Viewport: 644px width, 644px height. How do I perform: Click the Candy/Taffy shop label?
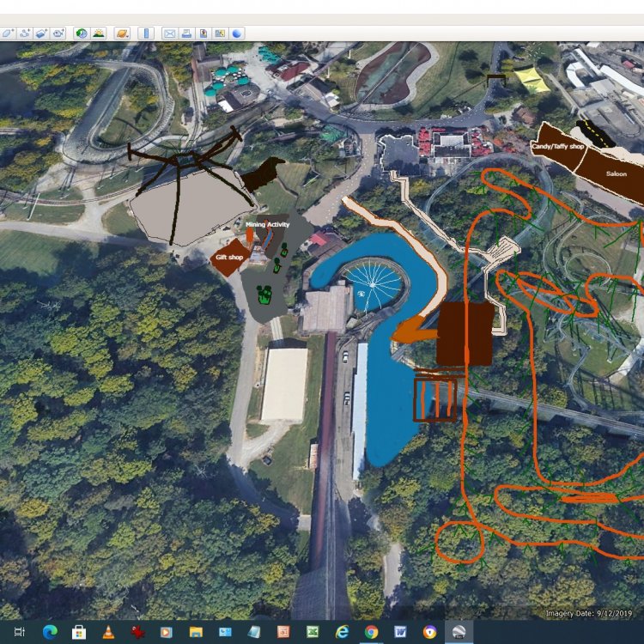point(558,146)
